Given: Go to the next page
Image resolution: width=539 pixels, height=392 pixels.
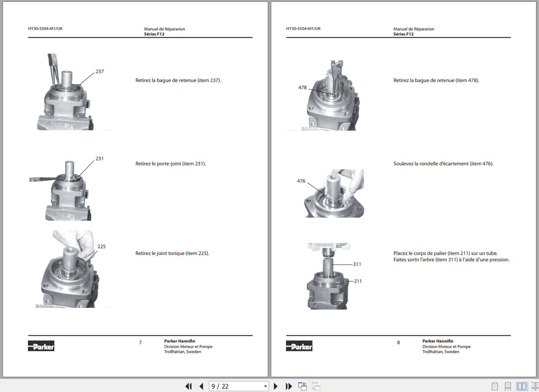Looking at the screenshot, I should 276,386.
